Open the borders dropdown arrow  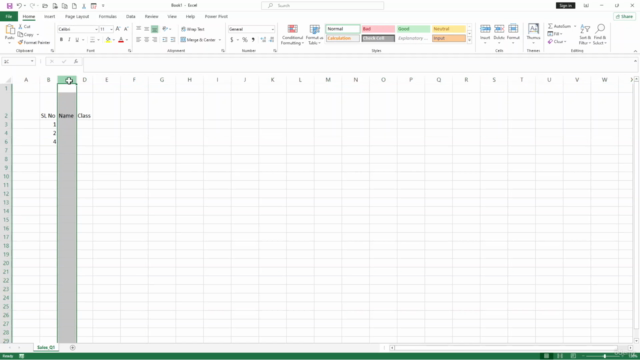[x=98, y=40]
